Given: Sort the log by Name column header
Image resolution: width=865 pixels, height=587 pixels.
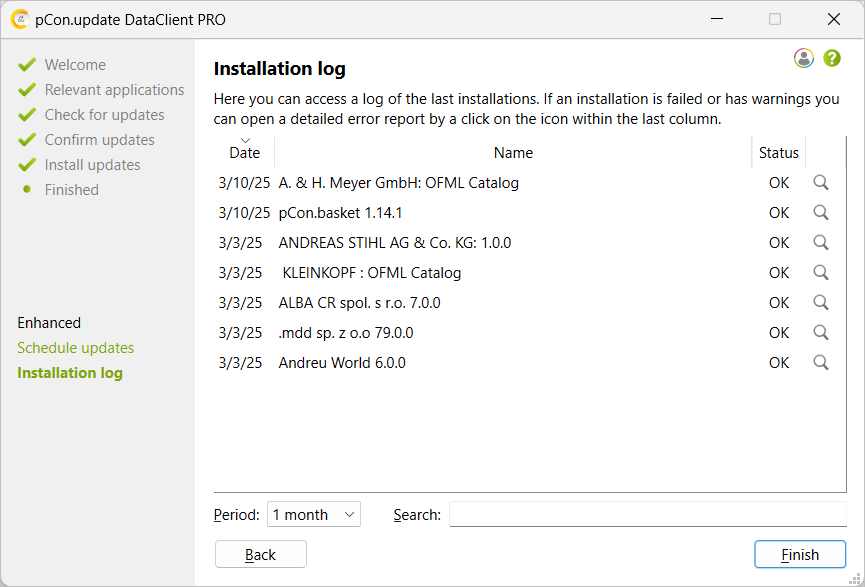Looking at the screenshot, I should pos(513,152).
